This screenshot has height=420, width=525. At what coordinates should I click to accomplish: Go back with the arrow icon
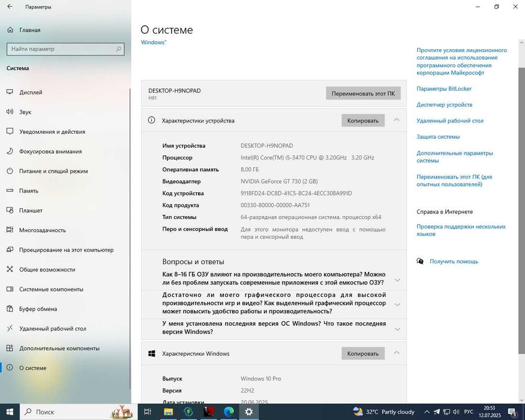(10, 7)
